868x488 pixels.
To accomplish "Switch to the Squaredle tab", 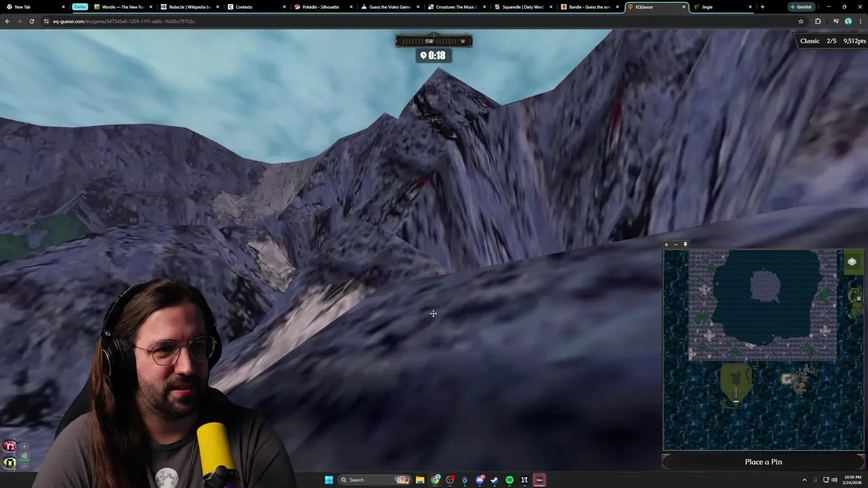I will pos(524,7).
